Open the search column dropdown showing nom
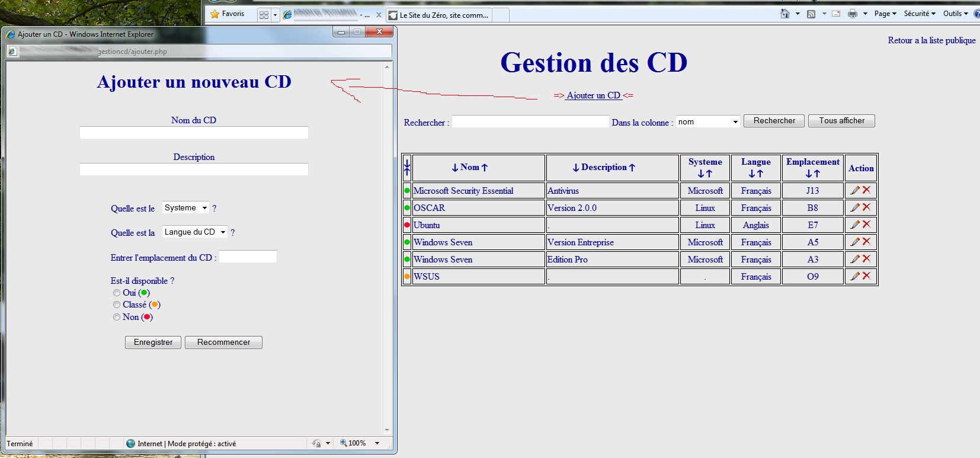 pos(707,121)
